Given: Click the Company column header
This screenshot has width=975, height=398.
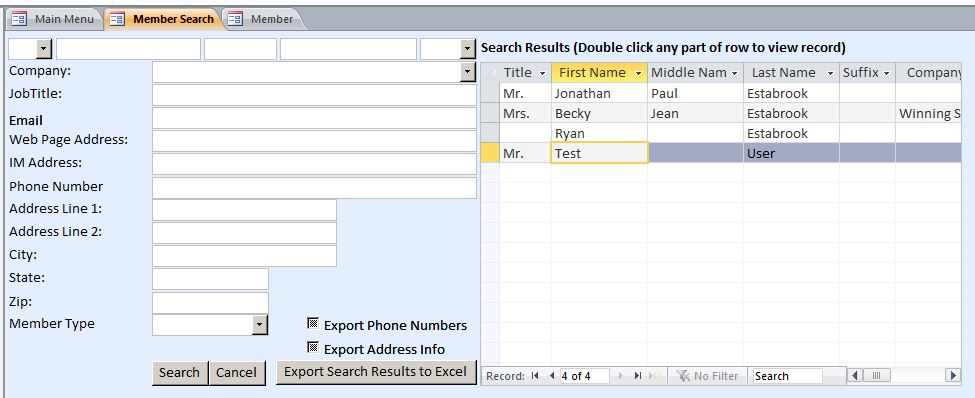Looking at the screenshot, I should coord(928,73).
